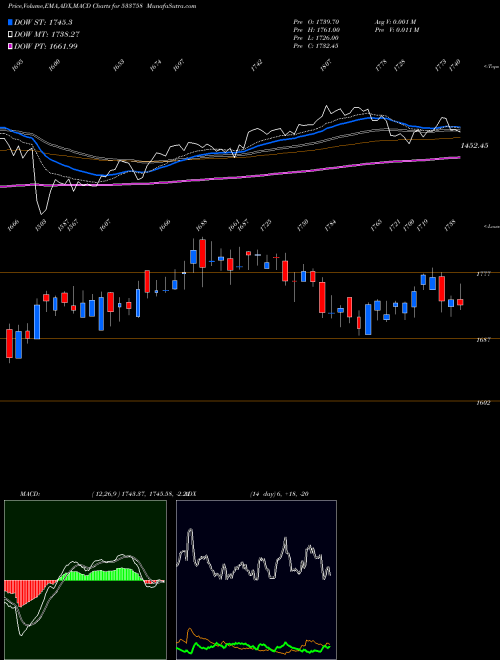Select the 'DOW MT: 1738.27' legend label
The width and height of the screenshot is (500, 660).
[47, 35]
